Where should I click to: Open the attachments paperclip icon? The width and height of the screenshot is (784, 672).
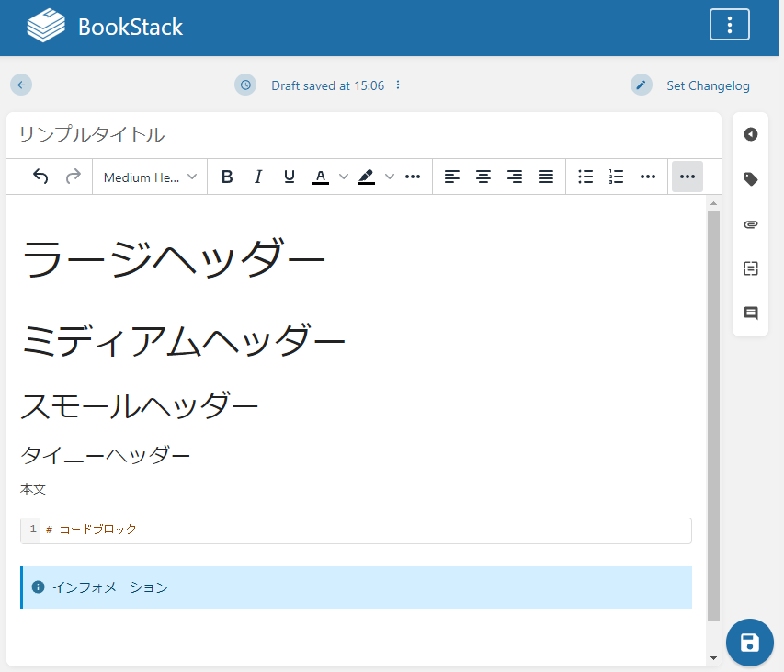click(751, 224)
